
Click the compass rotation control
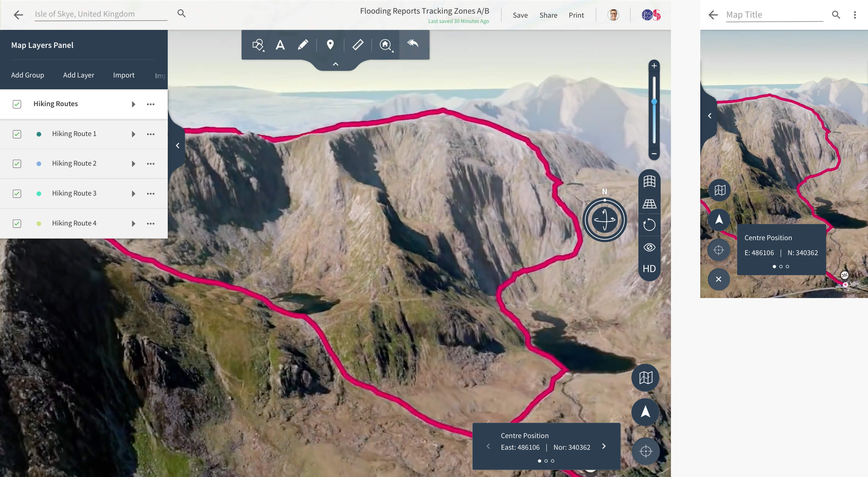(x=604, y=220)
